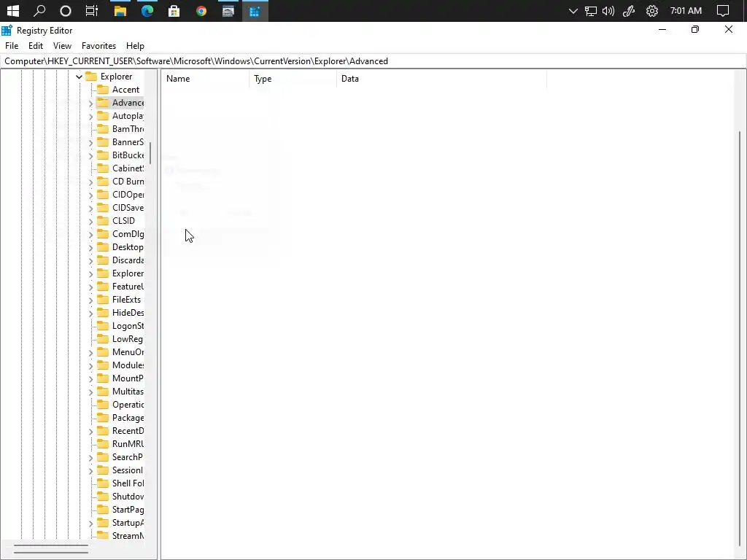Image resolution: width=747 pixels, height=560 pixels.
Task: Sort values by Data column
Action: [x=441, y=79]
